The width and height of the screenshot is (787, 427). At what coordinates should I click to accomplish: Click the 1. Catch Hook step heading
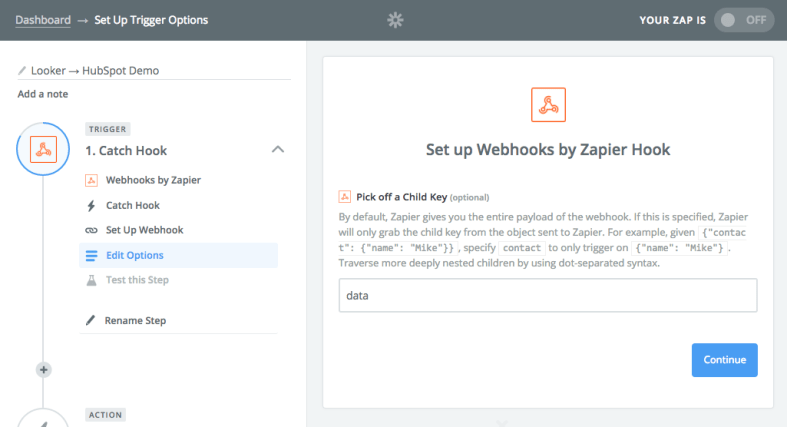pos(126,151)
